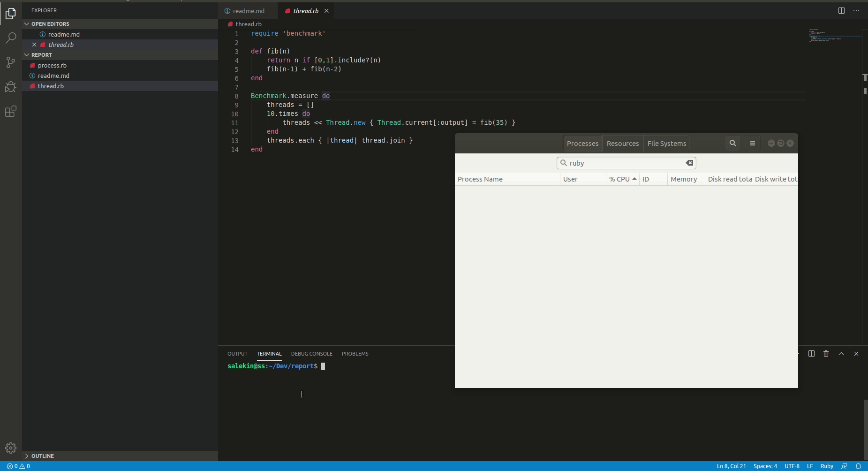Maximize the terminal panel size
868x471 pixels.
tap(841, 354)
